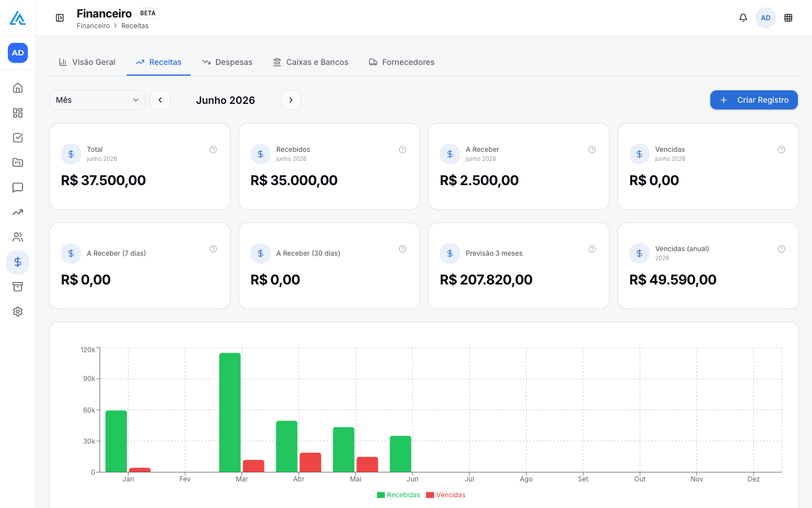Click the R$ 2.500,00 value
812x508 pixels.
[x=479, y=181]
